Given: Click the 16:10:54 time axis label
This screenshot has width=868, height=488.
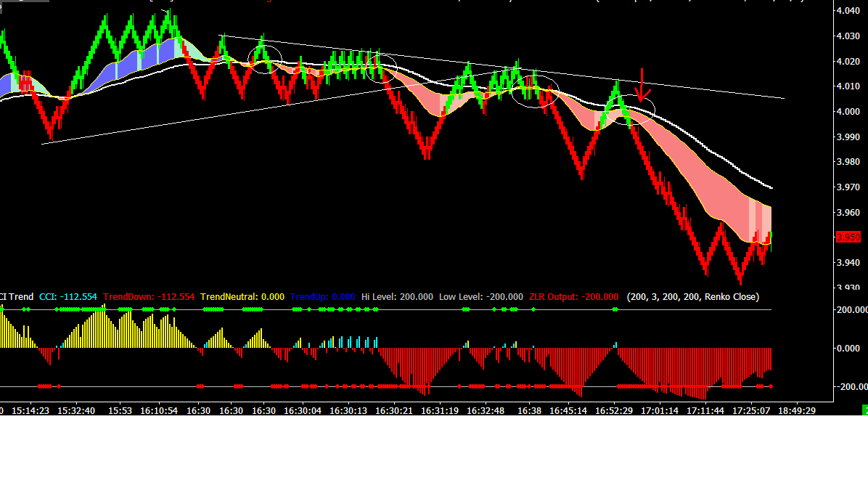Looking at the screenshot, I should coord(159,411).
